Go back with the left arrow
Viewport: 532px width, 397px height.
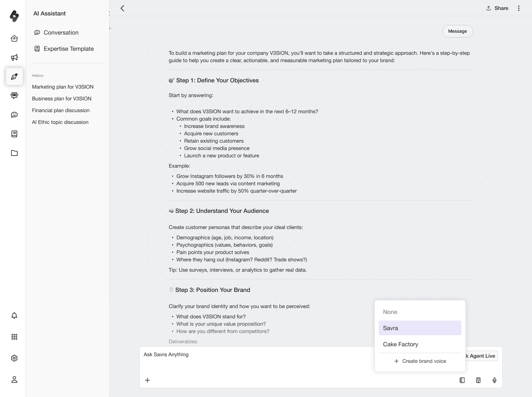pyautogui.click(x=122, y=8)
